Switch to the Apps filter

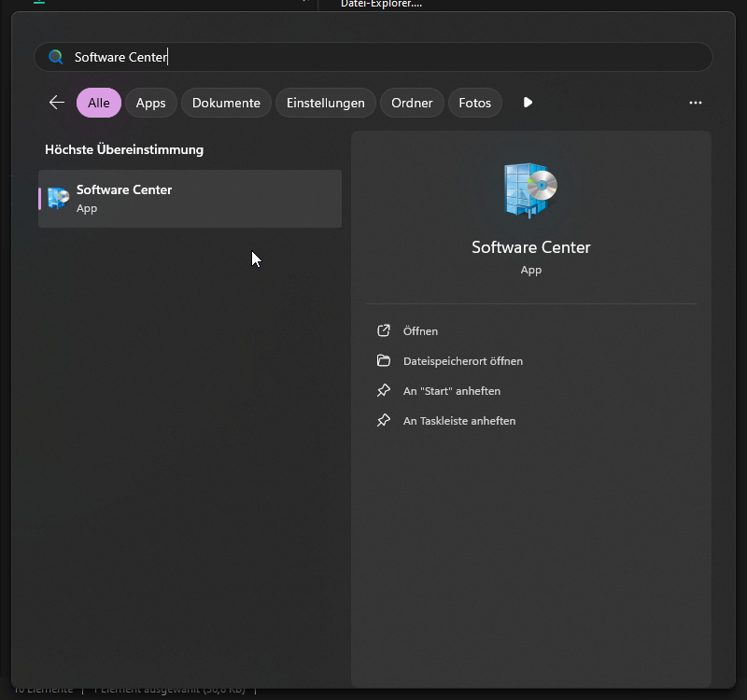(150, 103)
